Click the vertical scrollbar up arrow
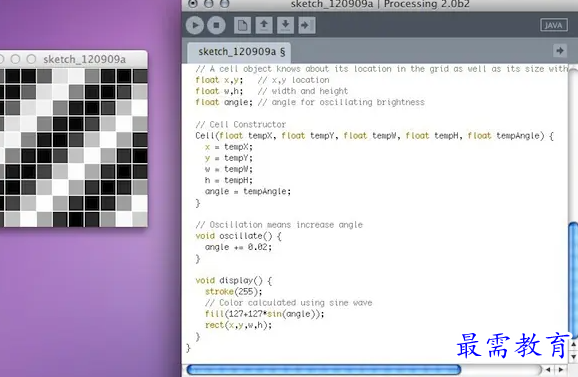This screenshot has width=578, height=377. point(573,344)
